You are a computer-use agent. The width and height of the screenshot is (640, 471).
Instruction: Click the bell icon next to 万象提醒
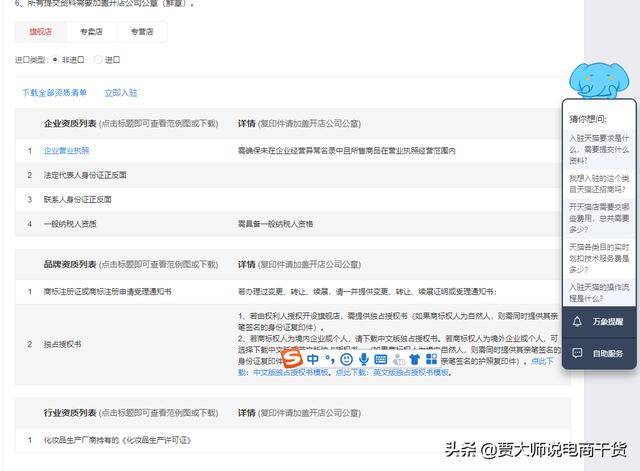[577, 322]
